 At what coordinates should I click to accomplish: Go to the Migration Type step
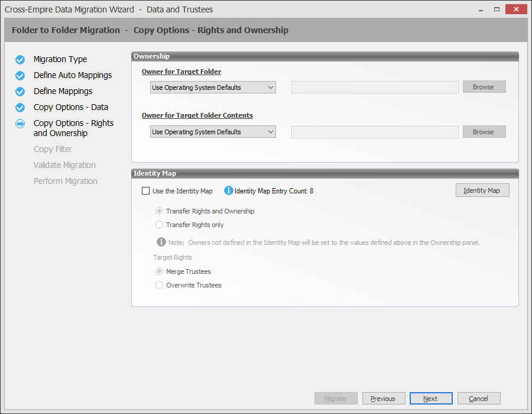coord(60,60)
